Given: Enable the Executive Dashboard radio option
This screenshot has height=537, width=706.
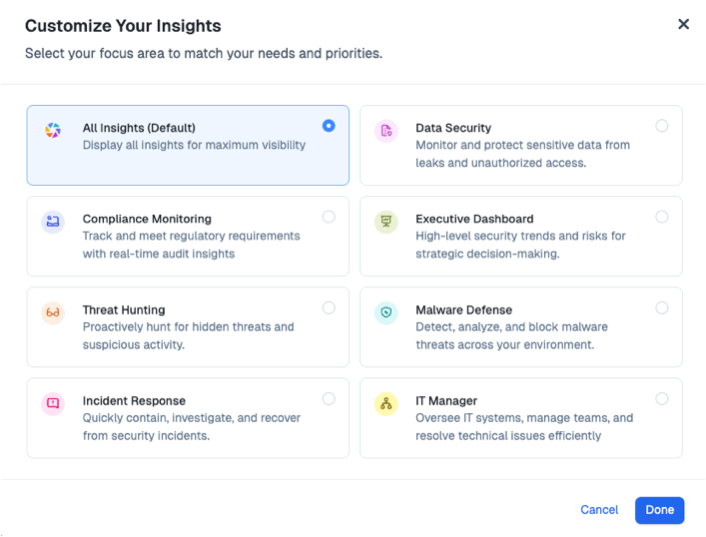Looking at the screenshot, I should click(x=662, y=217).
